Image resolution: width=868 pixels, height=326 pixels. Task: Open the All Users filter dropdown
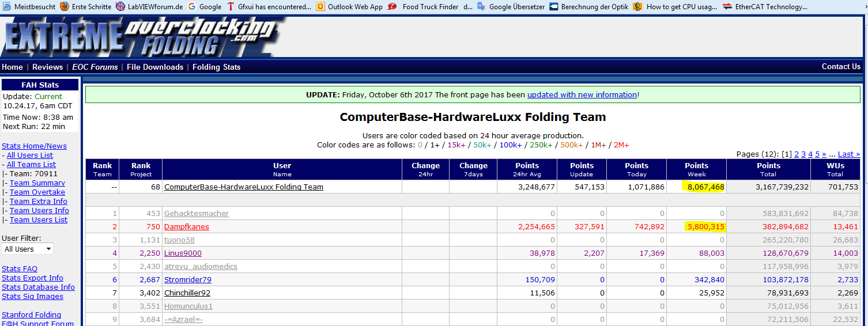tap(28, 249)
